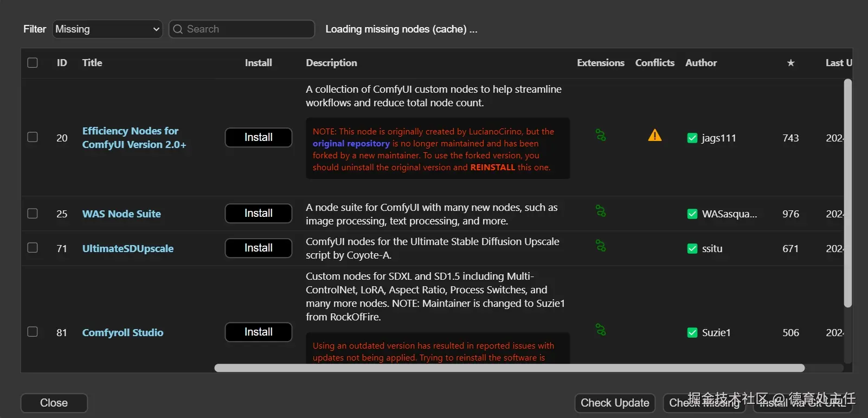Open Efficiency Nodes for ComfyUI link
This screenshot has width=868, height=418.
134,138
